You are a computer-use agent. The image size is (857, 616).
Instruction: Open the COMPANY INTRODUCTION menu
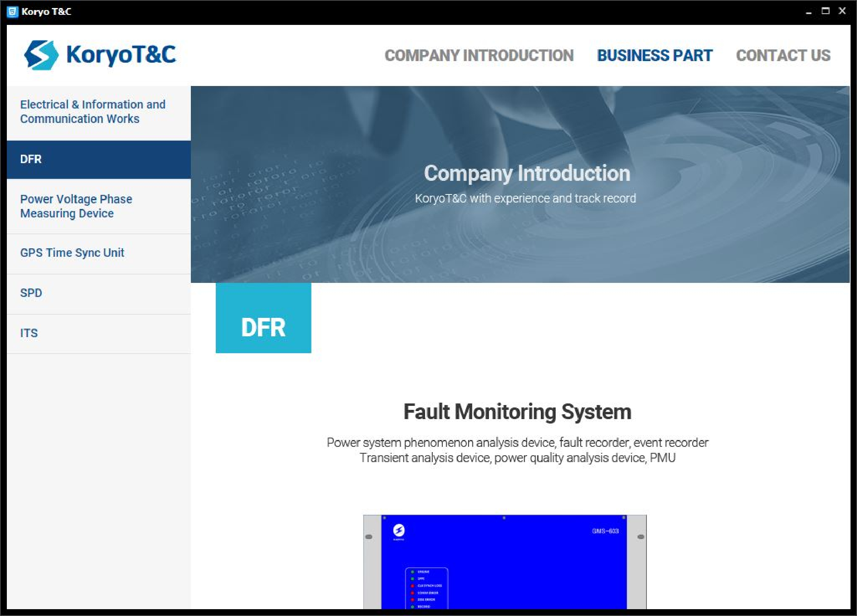pos(479,55)
